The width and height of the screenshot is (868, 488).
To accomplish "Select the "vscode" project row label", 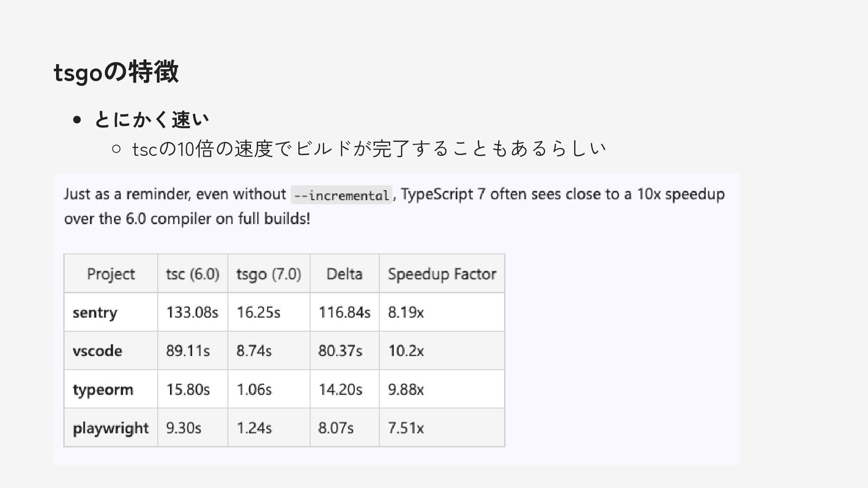I will point(97,351).
